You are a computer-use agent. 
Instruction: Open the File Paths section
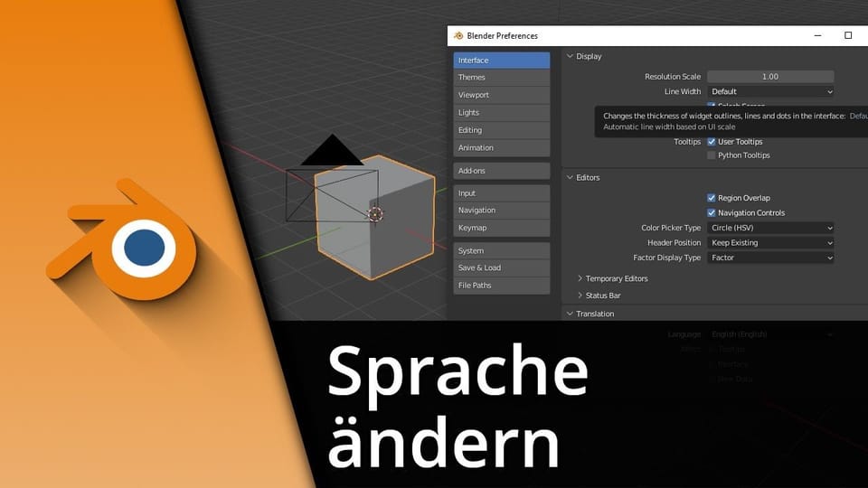(502, 286)
